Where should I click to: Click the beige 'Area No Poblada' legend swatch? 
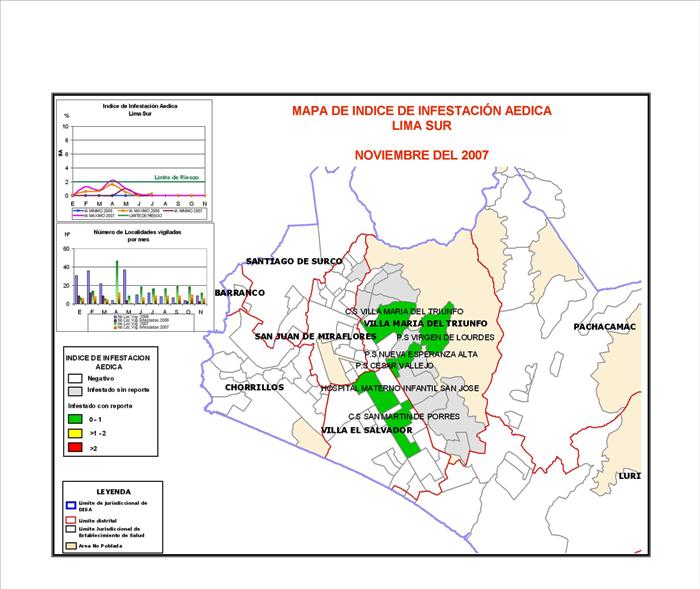(71, 546)
